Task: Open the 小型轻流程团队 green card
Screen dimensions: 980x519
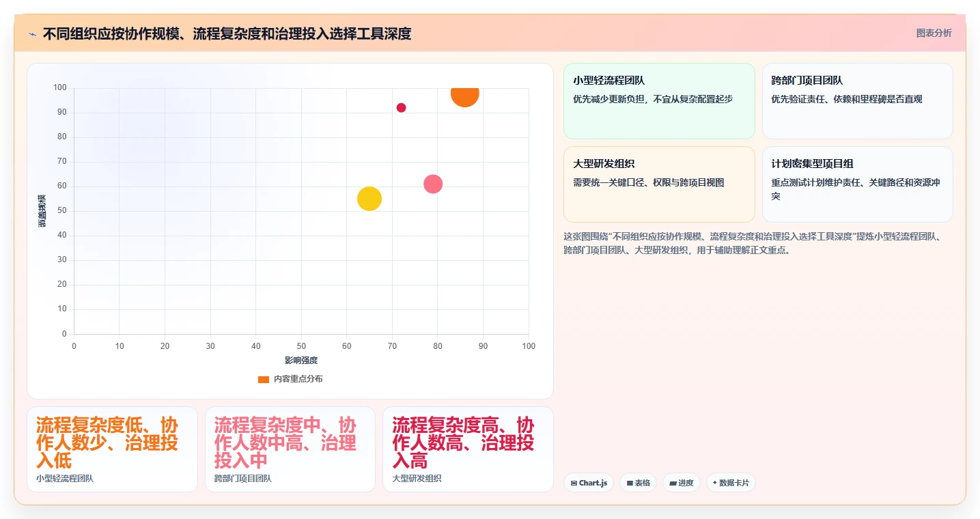Action: pos(659,101)
